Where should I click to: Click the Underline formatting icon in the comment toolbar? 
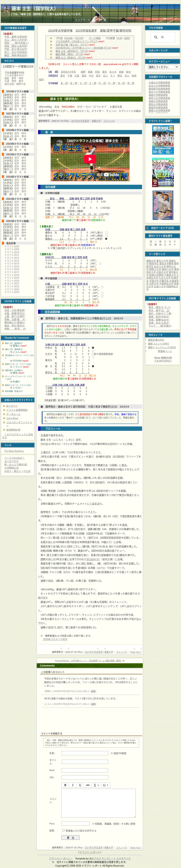pos(80,785)
